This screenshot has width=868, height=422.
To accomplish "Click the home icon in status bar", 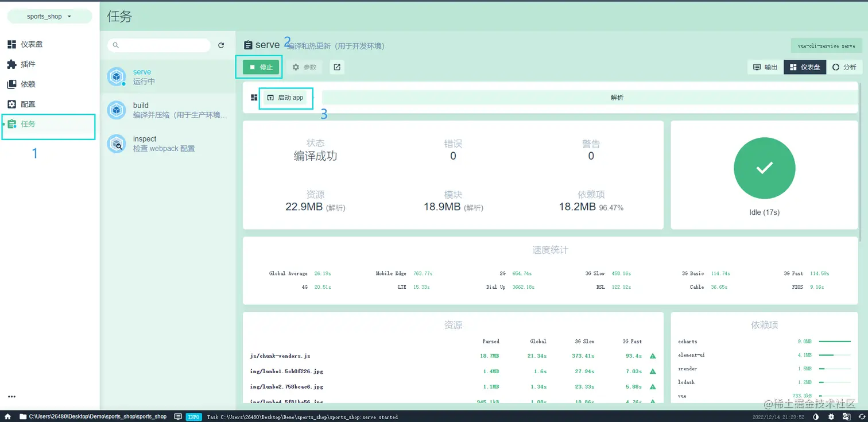I will coord(8,417).
